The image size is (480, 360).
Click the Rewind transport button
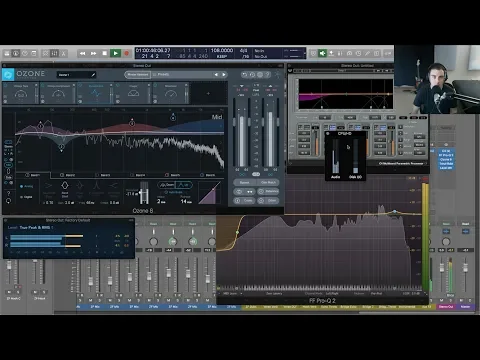(x=83, y=53)
